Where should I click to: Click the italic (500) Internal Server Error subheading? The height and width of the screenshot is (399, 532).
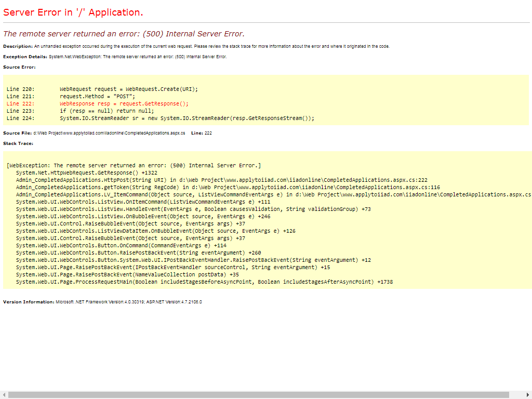pyautogui.click(x=124, y=34)
